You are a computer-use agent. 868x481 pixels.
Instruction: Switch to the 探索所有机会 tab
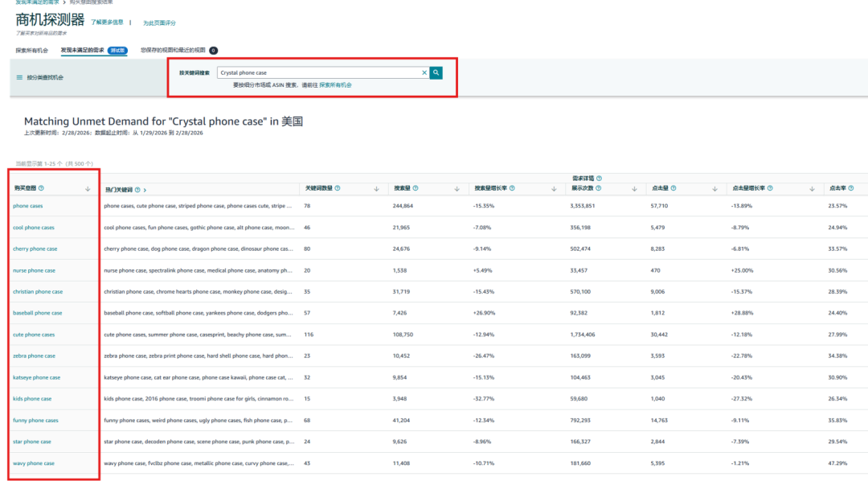pyautogui.click(x=32, y=50)
